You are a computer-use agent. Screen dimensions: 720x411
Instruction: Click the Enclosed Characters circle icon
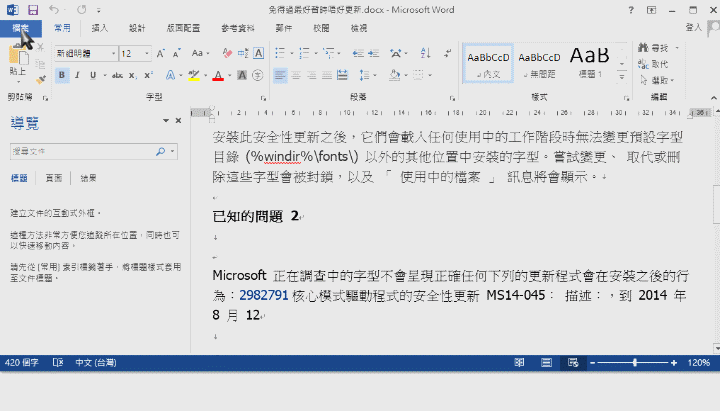[x=258, y=75]
